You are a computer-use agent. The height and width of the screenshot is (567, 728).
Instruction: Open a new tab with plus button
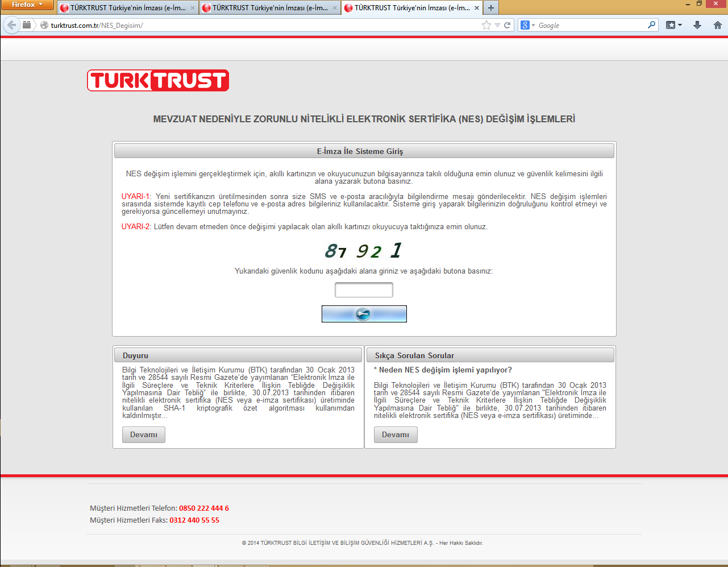tap(491, 8)
